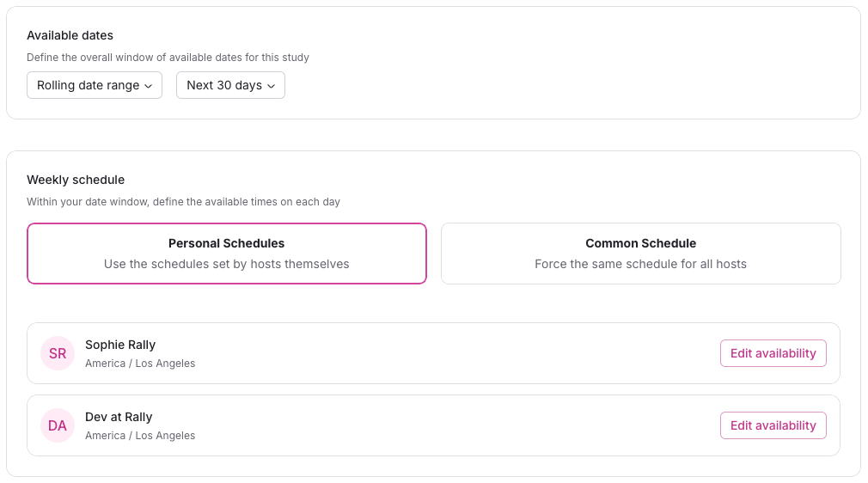The image size is (868, 483).
Task: Click the Weekly schedule heading
Action: 76,180
